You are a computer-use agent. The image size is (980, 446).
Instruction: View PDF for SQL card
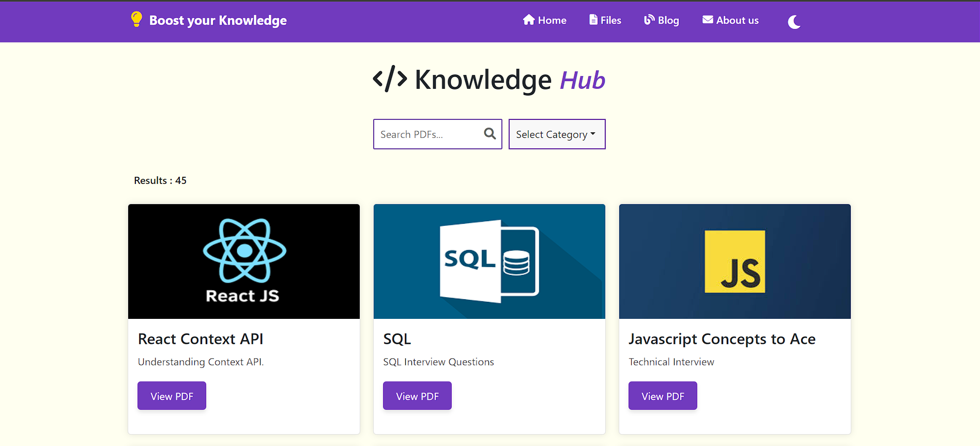pyautogui.click(x=417, y=396)
